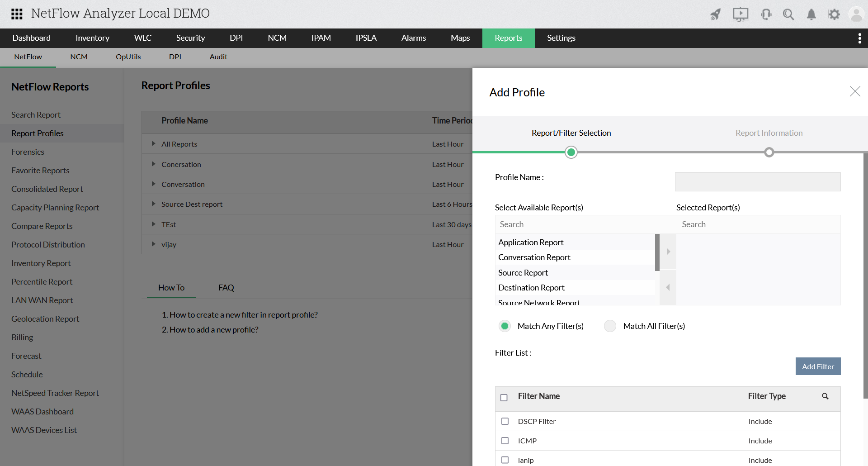Screen dimensions: 868x466
Task: Open link about creating a new filter
Action: 244,314
